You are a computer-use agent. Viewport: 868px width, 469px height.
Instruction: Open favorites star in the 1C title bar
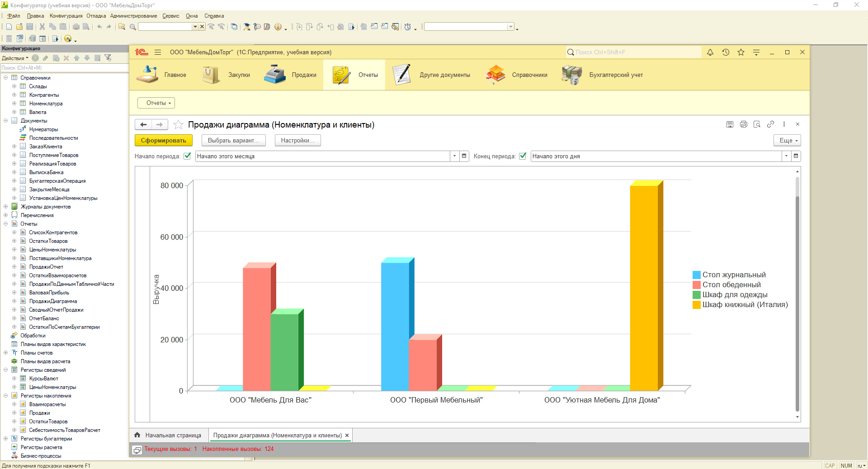tap(741, 52)
